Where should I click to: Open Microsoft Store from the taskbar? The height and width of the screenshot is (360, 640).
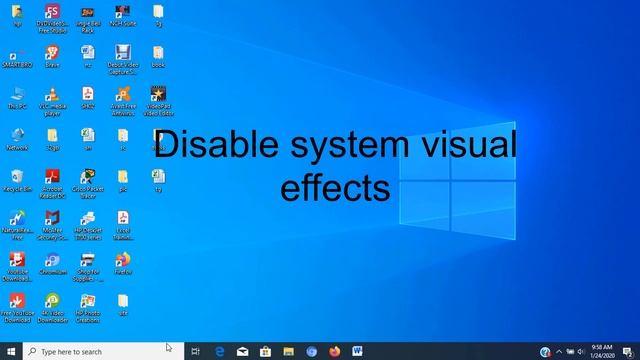(x=265, y=351)
